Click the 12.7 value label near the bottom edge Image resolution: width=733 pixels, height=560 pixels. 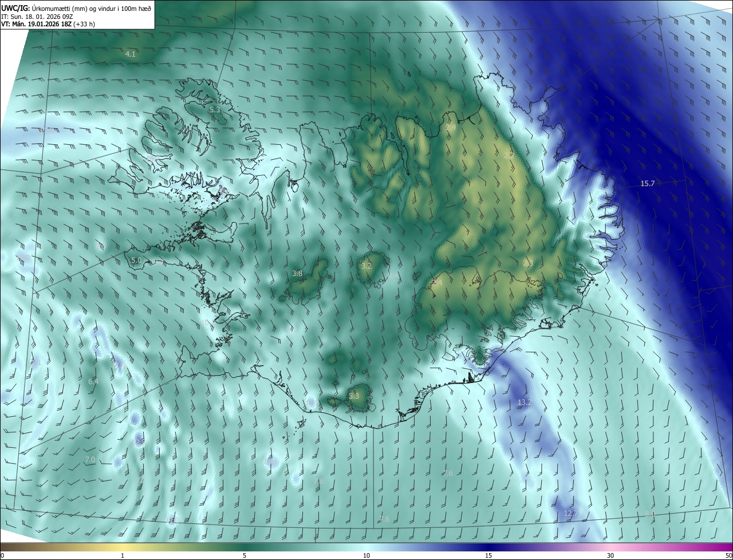(571, 513)
